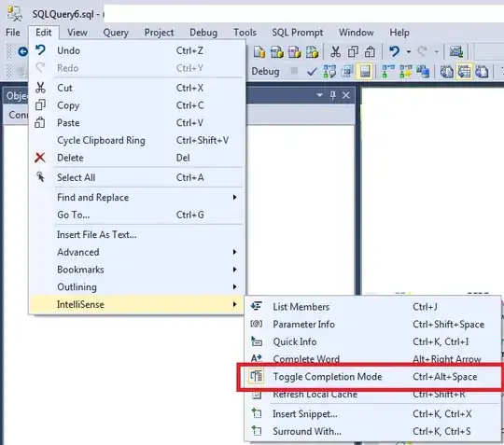Choose Go To... from Edit menu
504x445 pixels.
click(x=137, y=215)
